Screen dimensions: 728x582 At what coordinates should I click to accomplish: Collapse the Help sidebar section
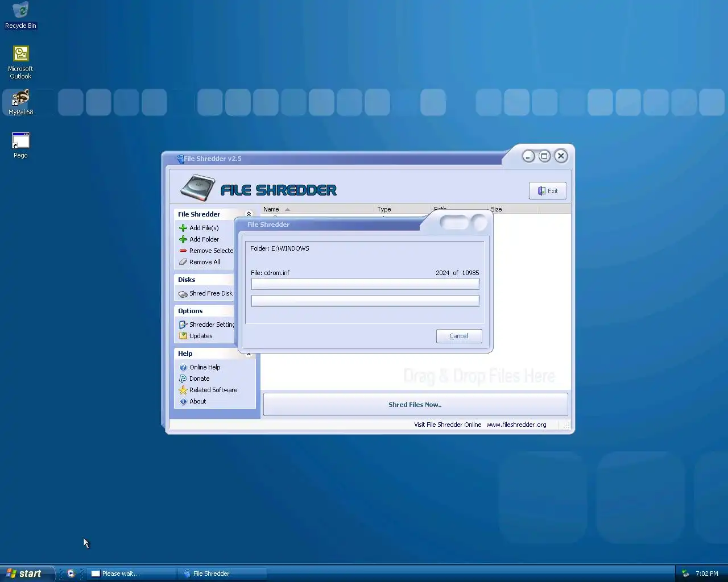pyautogui.click(x=249, y=354)
